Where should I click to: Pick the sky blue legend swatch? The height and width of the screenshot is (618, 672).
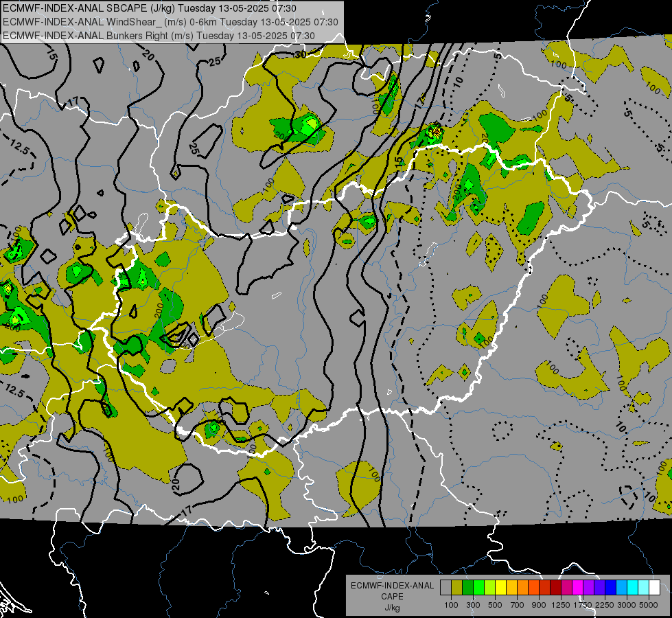621,588
